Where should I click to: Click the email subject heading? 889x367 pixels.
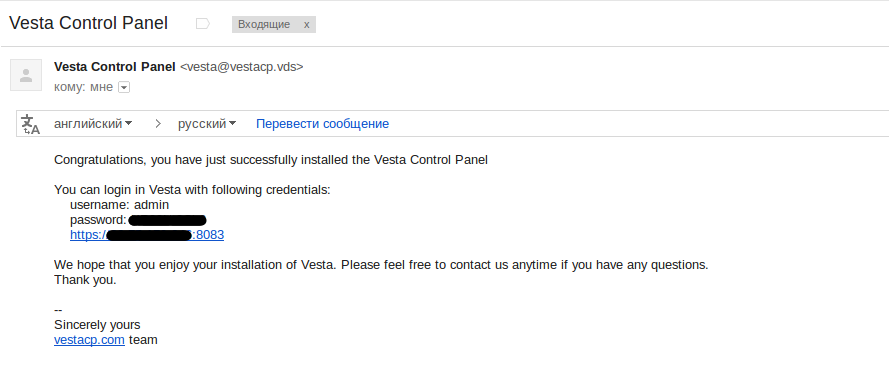tap(88, 23)
